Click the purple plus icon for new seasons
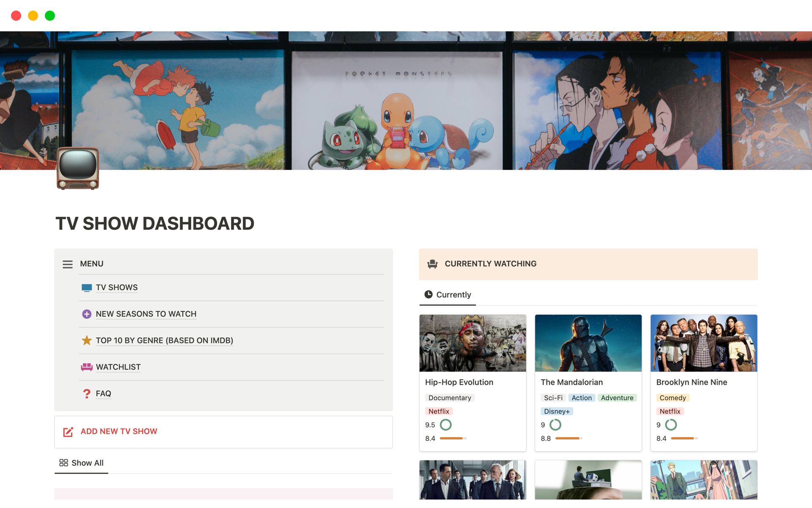This screenshot has height=508, width=812. point(87,314)
